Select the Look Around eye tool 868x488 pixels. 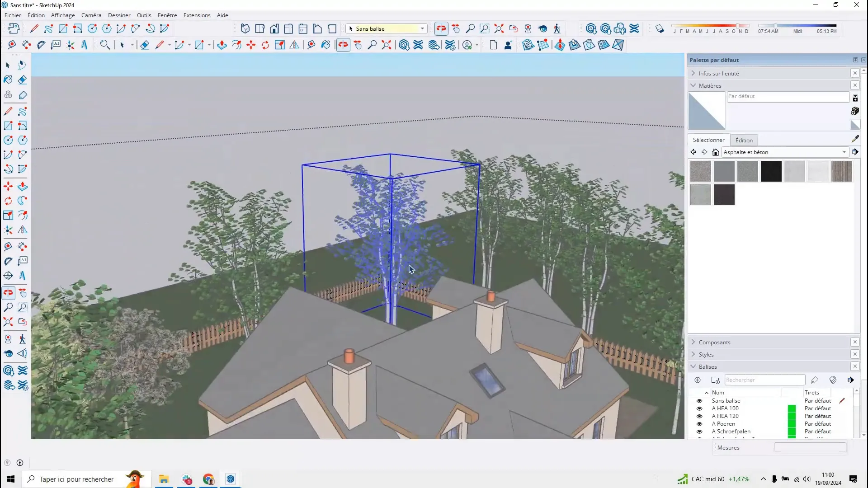click(8, 353)
